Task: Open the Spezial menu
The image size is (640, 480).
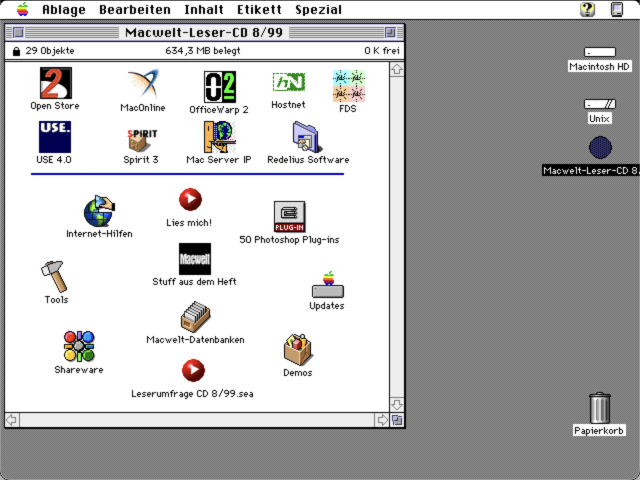Action: (319, 9)
